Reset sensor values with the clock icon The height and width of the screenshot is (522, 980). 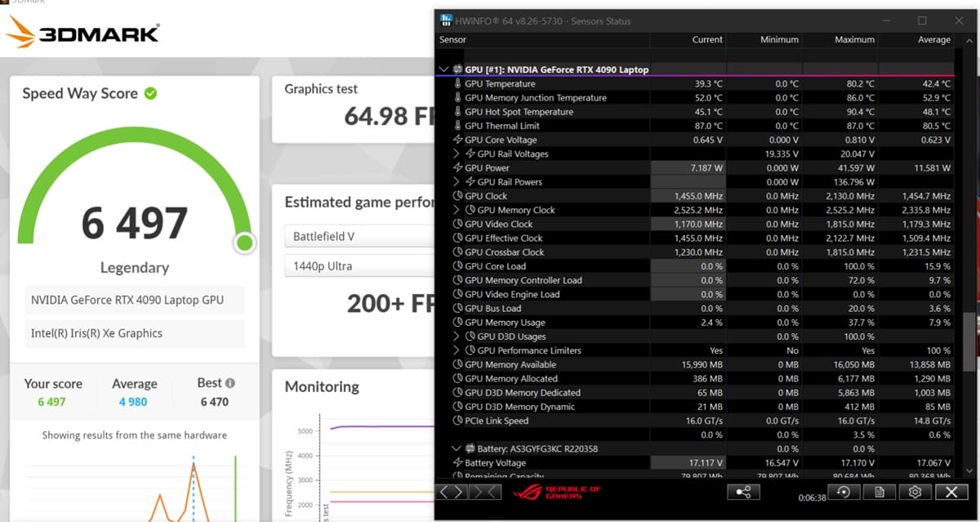tap(844, 492)
